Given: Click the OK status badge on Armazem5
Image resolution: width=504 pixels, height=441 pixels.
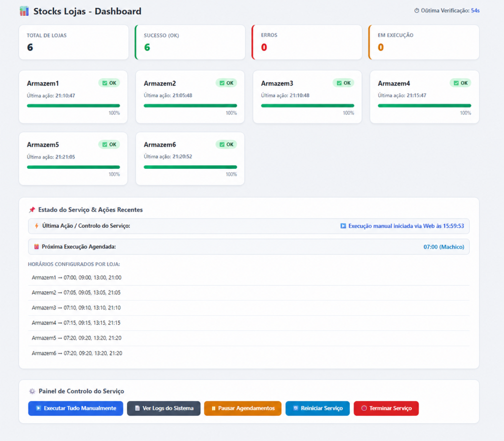Looking at the screenshot, I should 109,144.
